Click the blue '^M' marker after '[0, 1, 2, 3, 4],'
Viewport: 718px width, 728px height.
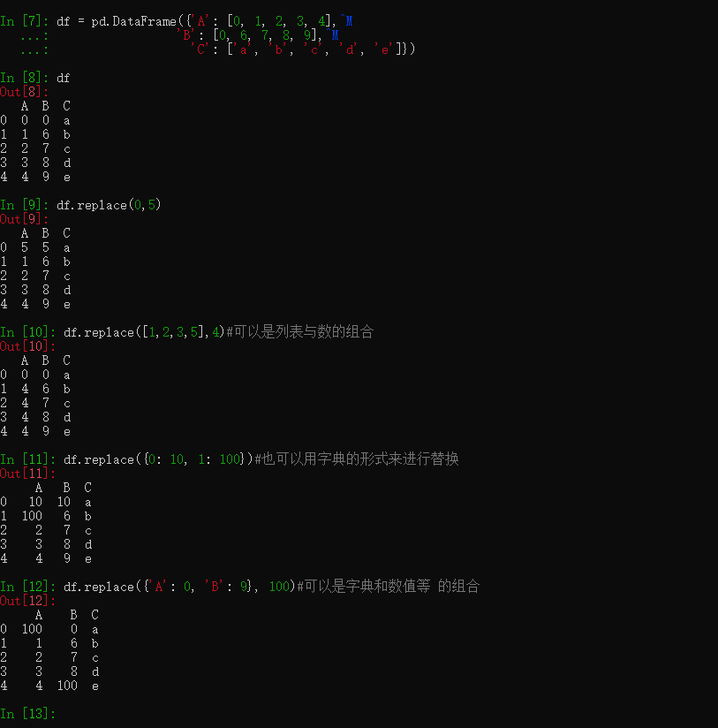click(346, 21)
